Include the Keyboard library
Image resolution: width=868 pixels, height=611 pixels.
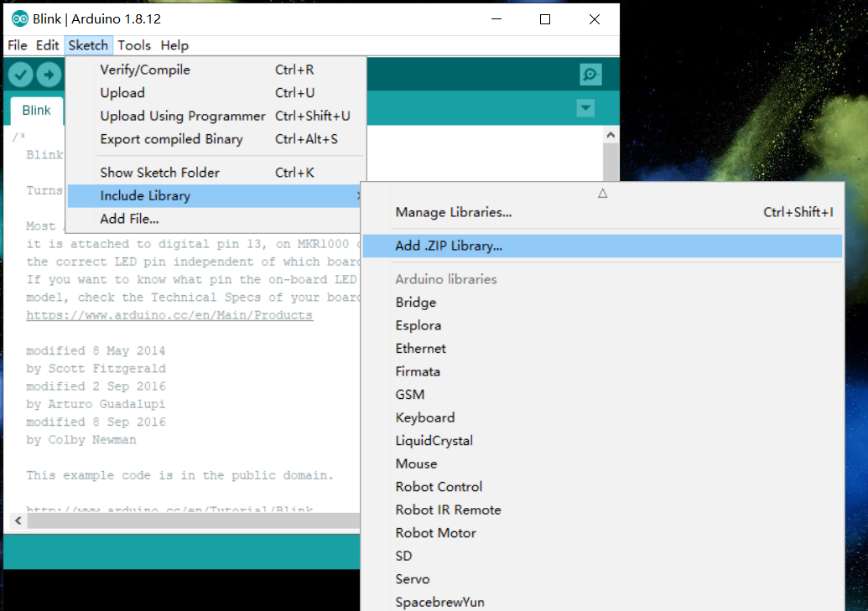coord(602,418)
